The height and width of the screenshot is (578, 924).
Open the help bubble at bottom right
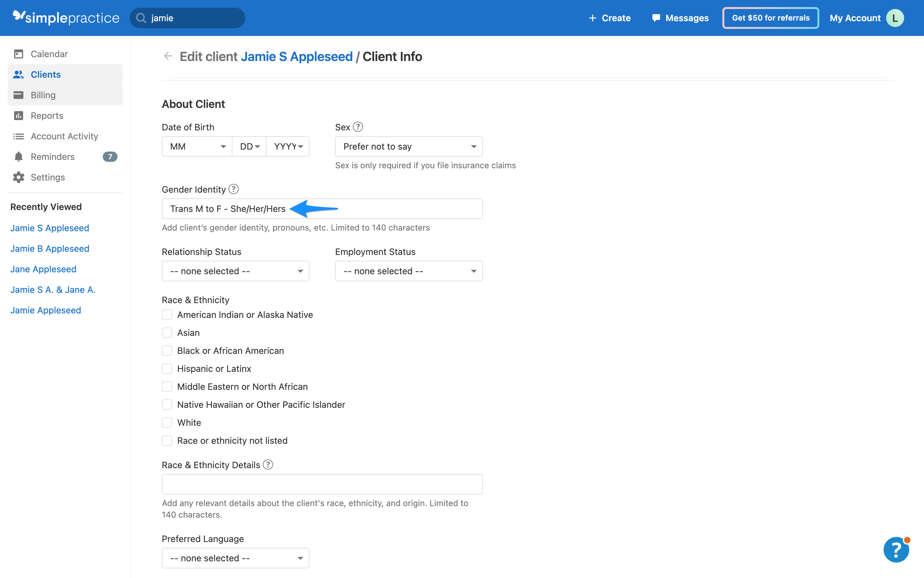(x=896, y=549)
